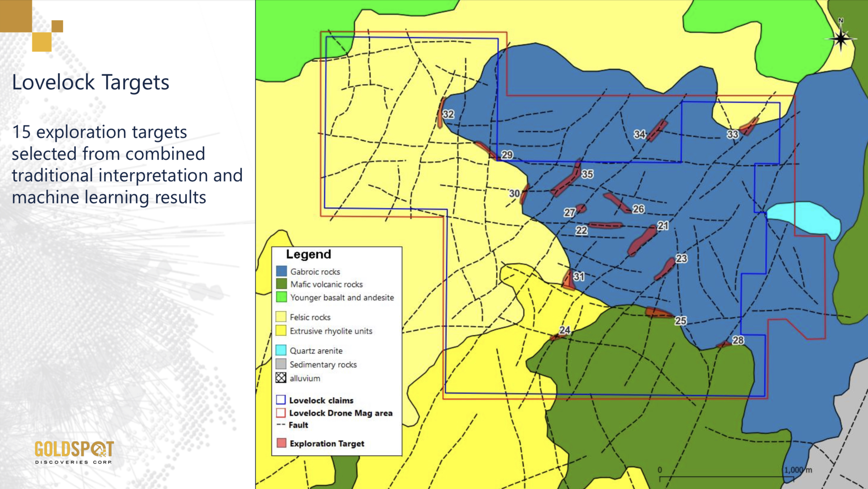The width and height of the screenshot is (868, 489).
Task: Click target label 23 on the map
Action: tap(681, 259)
